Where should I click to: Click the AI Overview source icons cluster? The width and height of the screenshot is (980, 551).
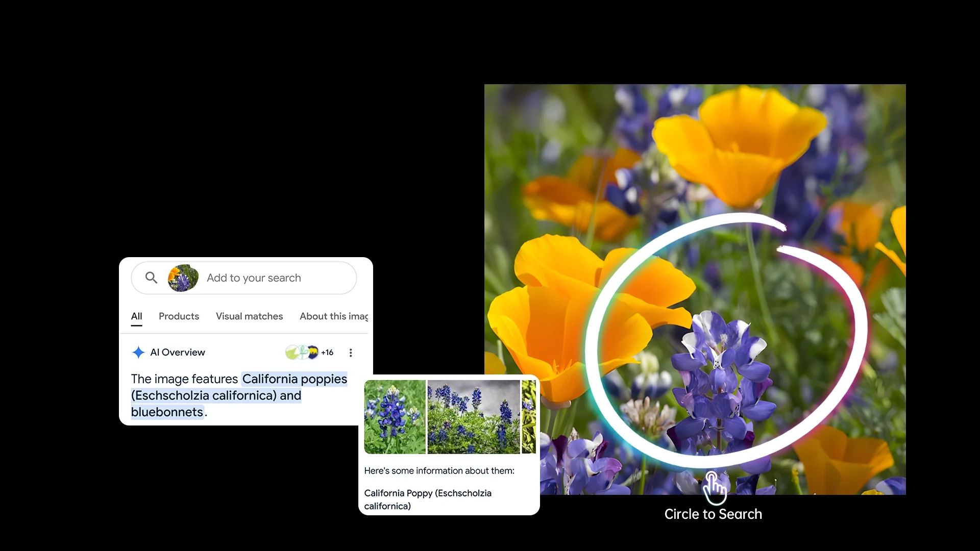302,352
